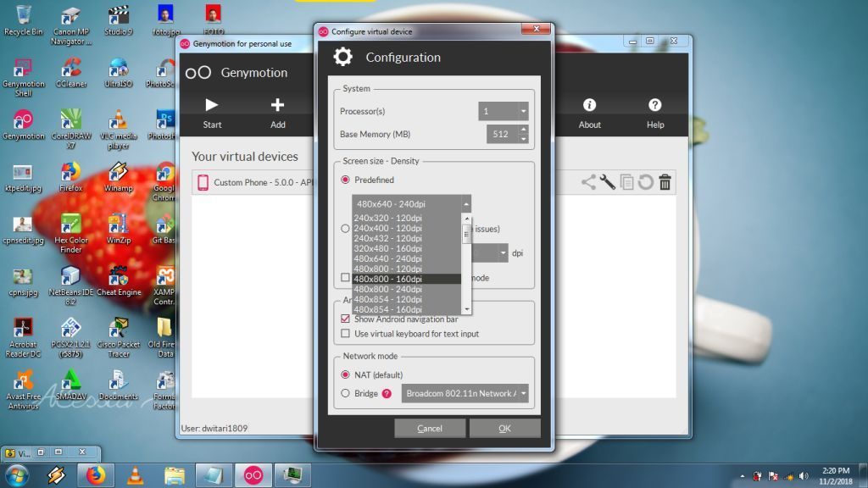Screen dimensions: 868x488
Task: Select the custom screen size radio button
Action: click(346, 229)
